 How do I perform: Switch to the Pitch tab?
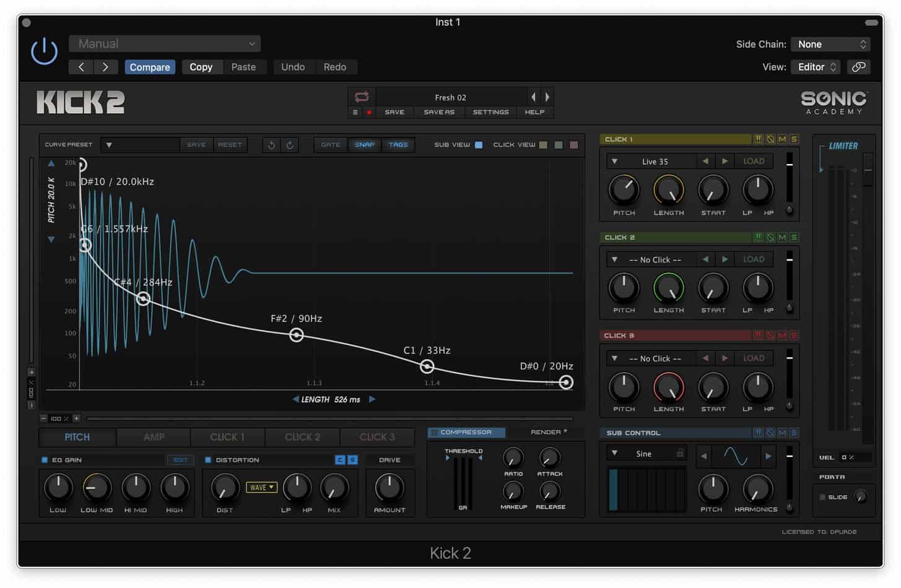77,437
